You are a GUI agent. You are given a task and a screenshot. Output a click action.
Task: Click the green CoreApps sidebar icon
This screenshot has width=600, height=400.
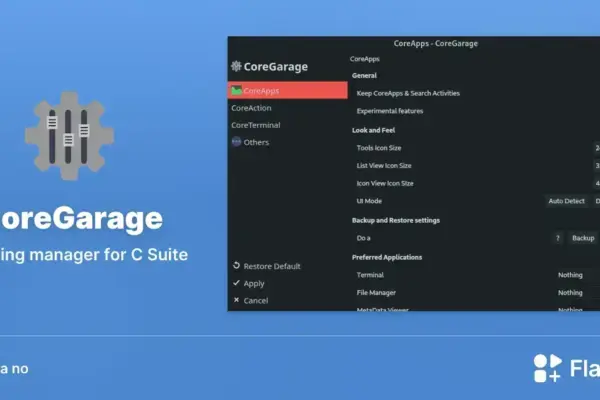pos(236,91)
